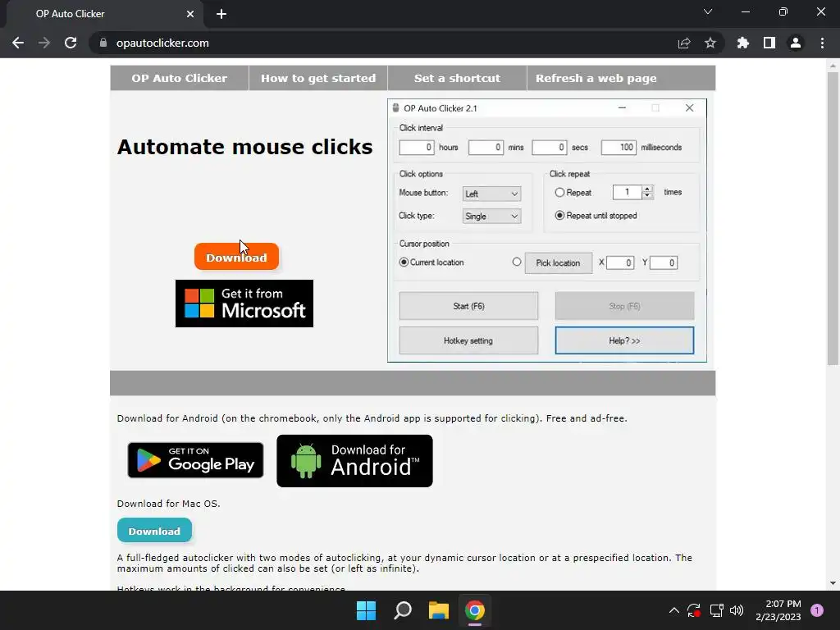Open the clock and date panel
The image size is (840, 630).
(778, 610)
